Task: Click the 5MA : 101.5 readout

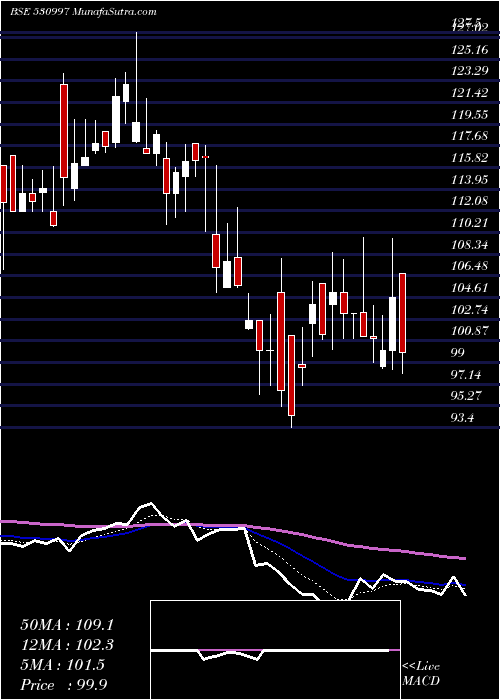Action: tap(62, 665)
